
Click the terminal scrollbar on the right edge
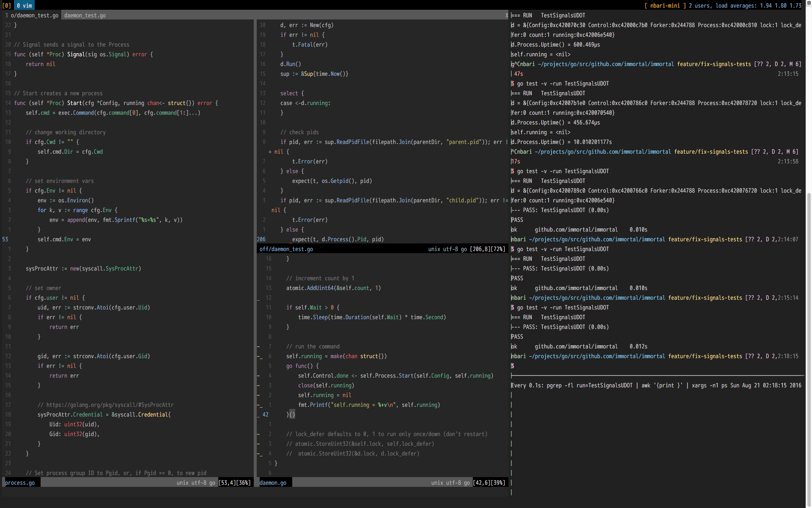(809, 351)
